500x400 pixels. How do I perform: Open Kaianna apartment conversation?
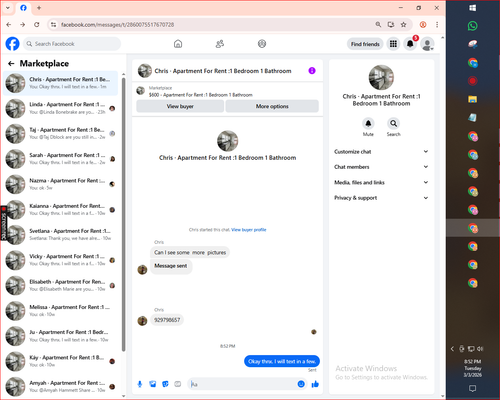pos(61,210)
